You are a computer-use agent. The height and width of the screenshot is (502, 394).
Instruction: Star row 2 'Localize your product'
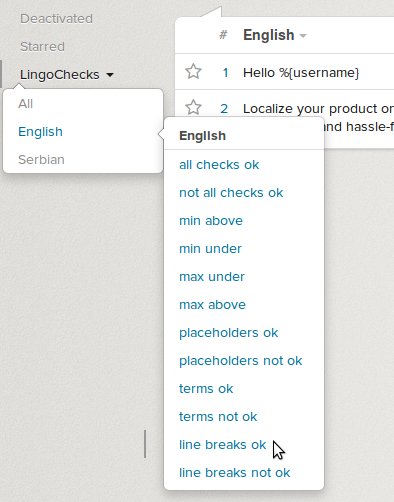coord(193,108)
